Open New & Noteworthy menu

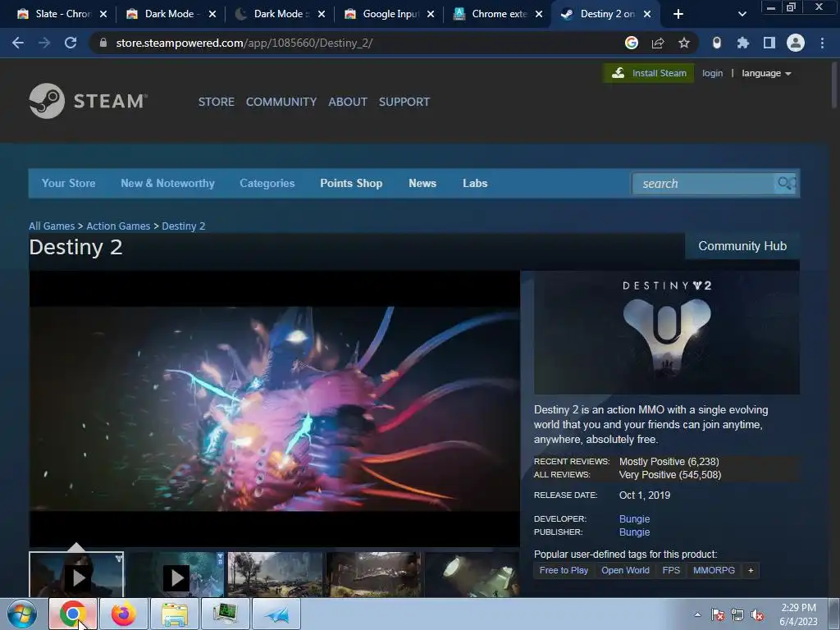(x=167, y=183)
